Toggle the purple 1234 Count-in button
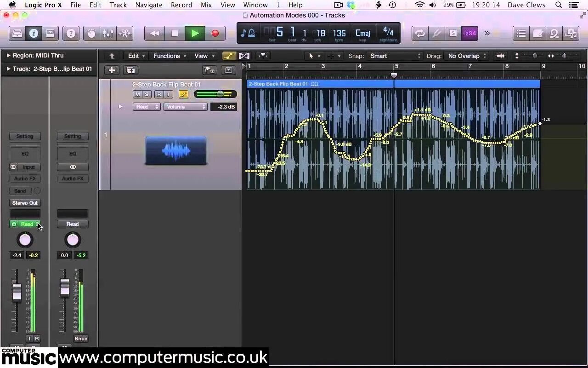 click(x=469, y=34)
